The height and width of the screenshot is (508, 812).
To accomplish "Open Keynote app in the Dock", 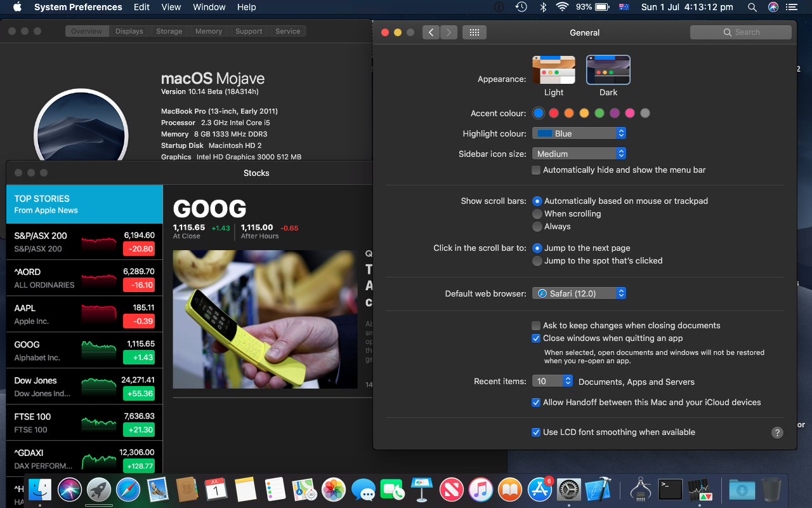I will 422,490.
